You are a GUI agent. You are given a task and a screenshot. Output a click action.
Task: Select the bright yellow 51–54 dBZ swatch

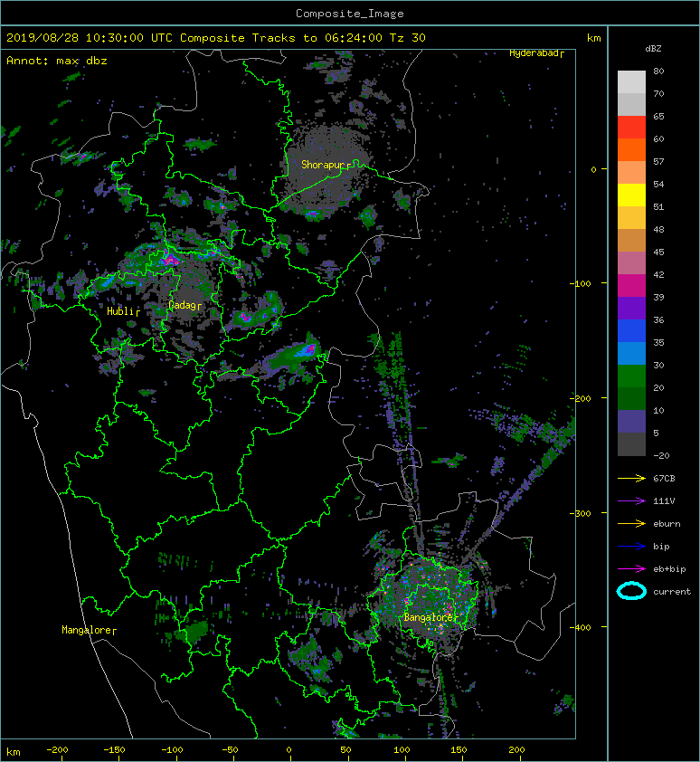631,195
